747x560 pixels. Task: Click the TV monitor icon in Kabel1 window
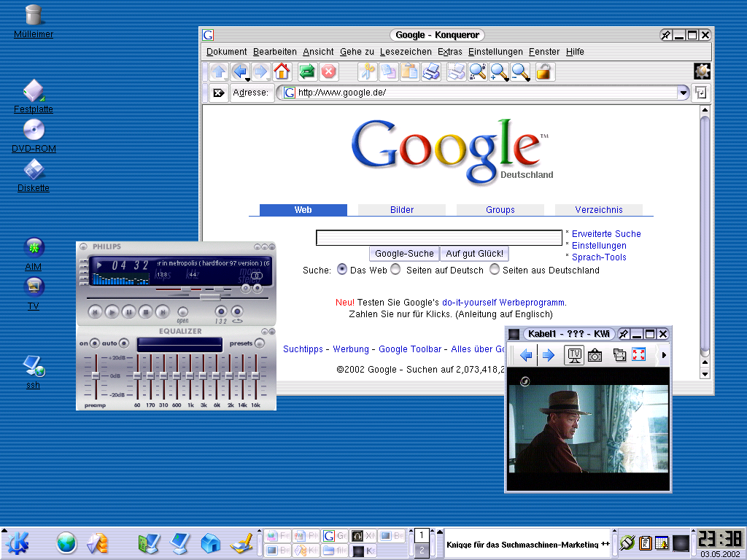coord(574,355)
